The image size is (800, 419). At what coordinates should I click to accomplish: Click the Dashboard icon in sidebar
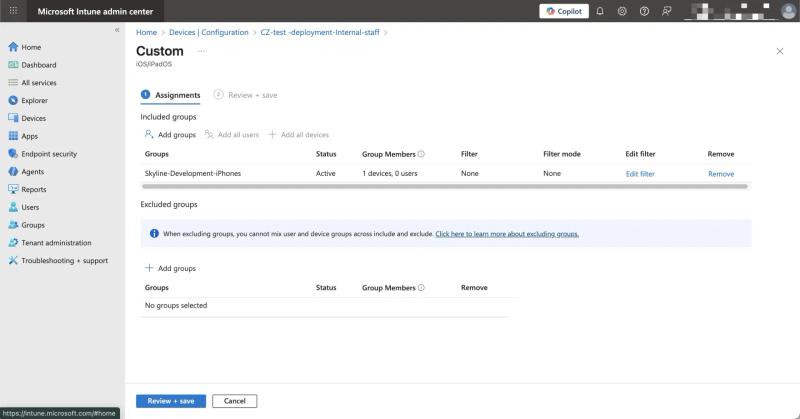click(x=13, y=65)
